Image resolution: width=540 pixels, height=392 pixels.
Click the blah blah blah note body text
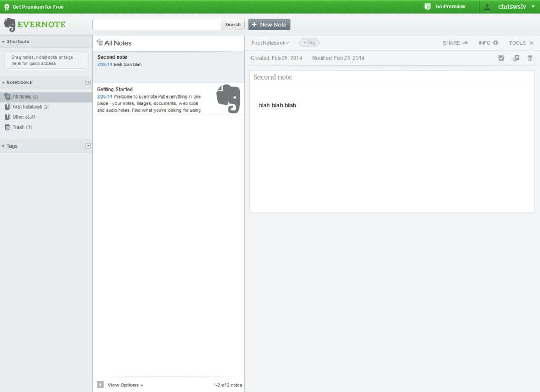click(277, 105)
